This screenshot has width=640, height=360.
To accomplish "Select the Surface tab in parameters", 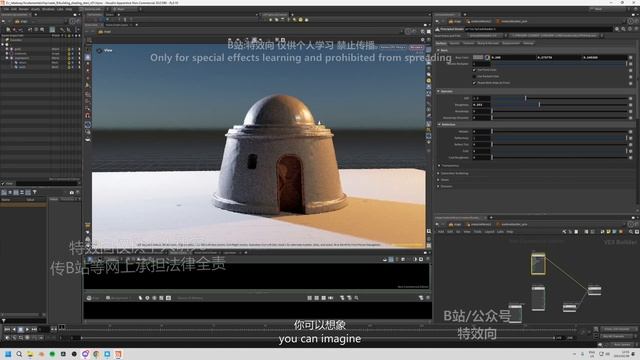I will 441,43.
